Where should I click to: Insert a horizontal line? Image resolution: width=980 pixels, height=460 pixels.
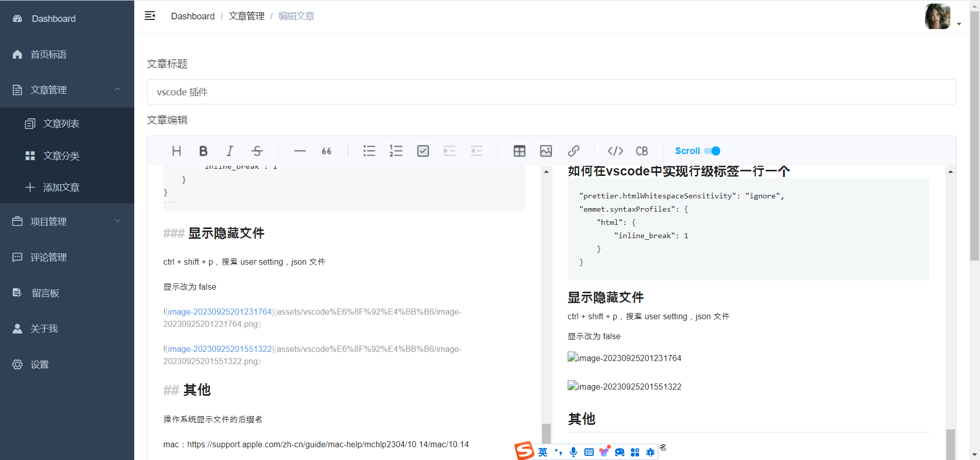[300, 151]
